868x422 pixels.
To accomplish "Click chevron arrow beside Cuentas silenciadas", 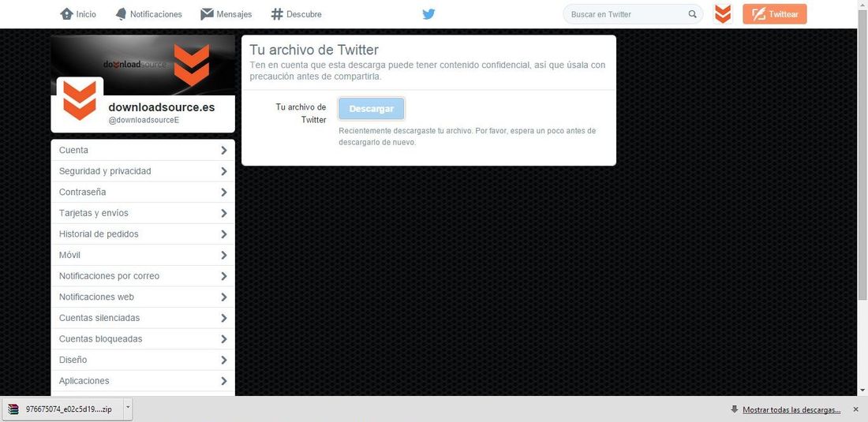I will (223, 319).
